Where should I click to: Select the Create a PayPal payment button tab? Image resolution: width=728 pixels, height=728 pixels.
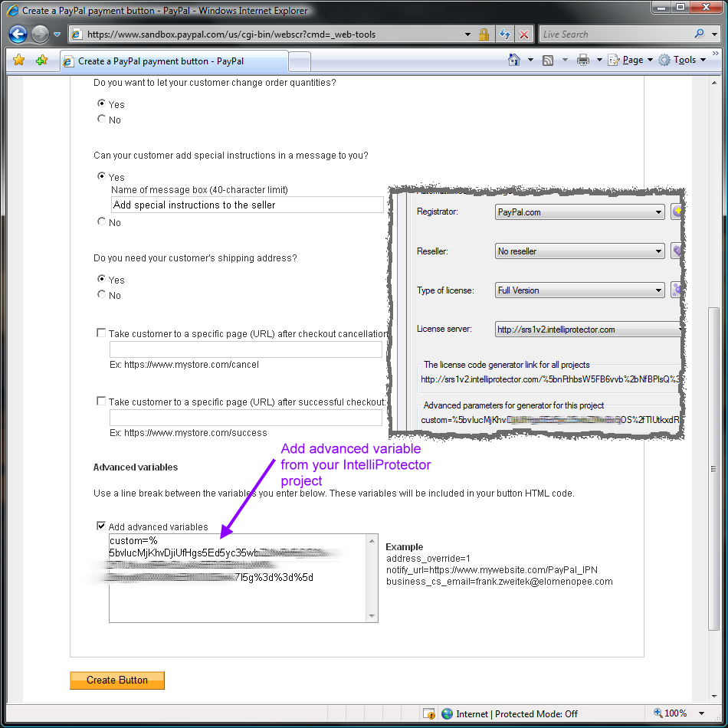(x=174, y=61)
